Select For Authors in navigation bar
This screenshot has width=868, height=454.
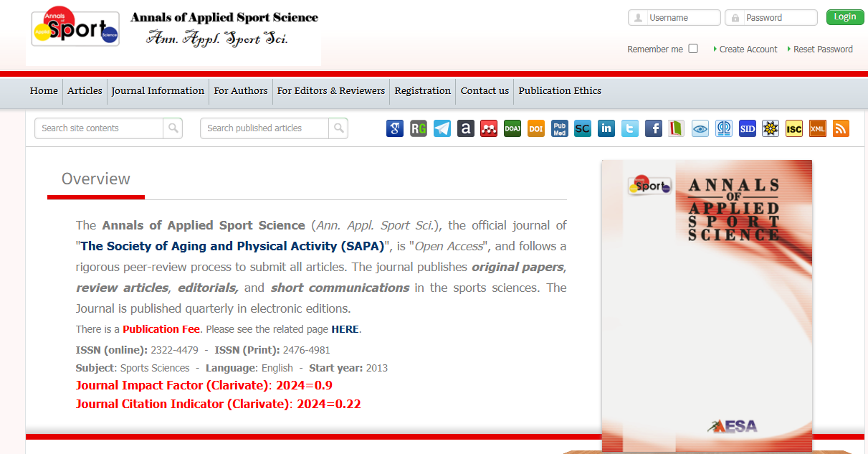click(x=241, y=91)
